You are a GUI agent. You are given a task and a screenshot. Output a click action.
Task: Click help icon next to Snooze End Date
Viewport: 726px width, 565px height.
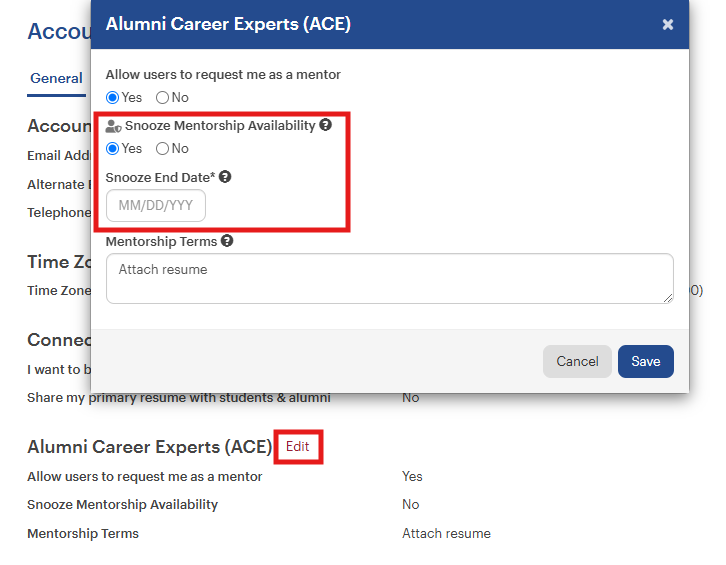coord(225,177)
